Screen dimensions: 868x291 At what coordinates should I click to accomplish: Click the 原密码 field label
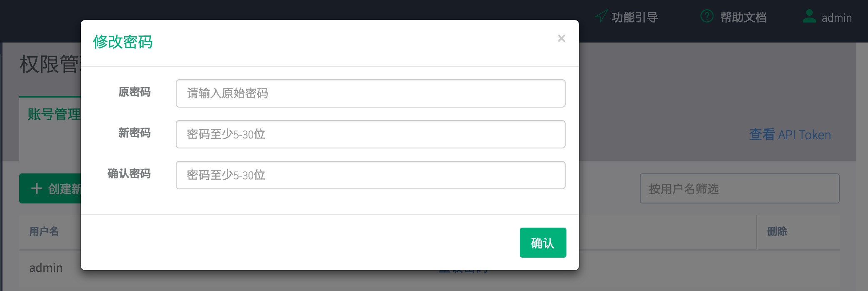[134, 92]
